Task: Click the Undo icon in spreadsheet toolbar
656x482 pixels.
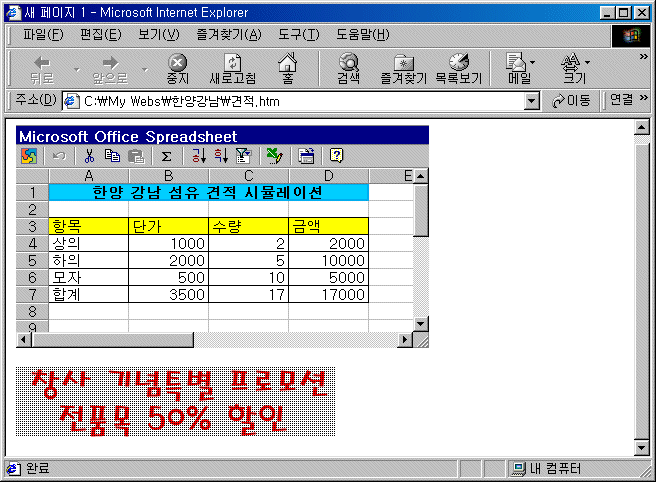Action: point(59,156)
